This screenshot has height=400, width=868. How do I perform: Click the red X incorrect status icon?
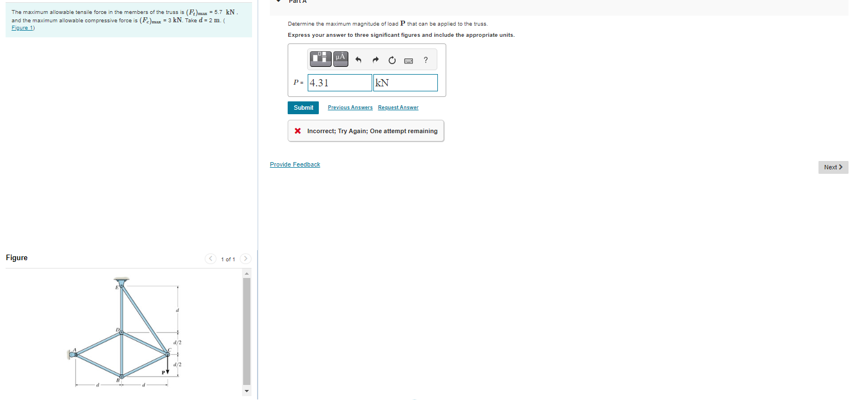[x=297, y=130]
